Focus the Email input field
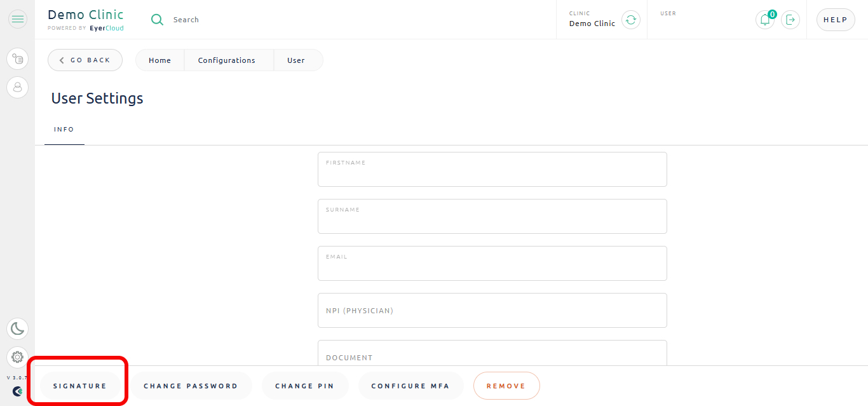The height and width of the screenshot is (406, 868). (492, 263)
